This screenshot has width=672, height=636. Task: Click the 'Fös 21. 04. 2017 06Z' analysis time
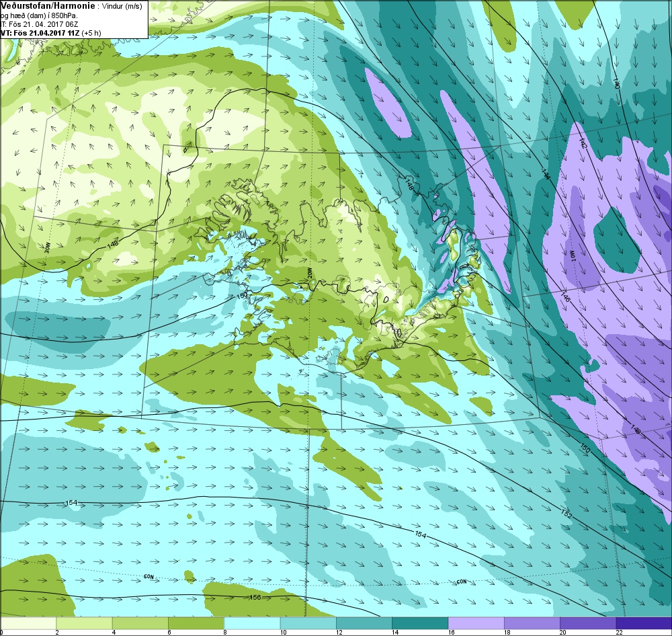(x=43, y=24)
